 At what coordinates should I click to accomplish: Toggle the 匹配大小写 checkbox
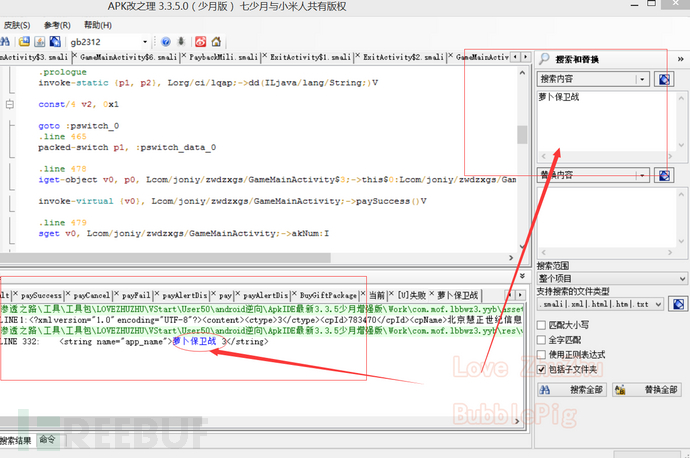tap(542, 325)
